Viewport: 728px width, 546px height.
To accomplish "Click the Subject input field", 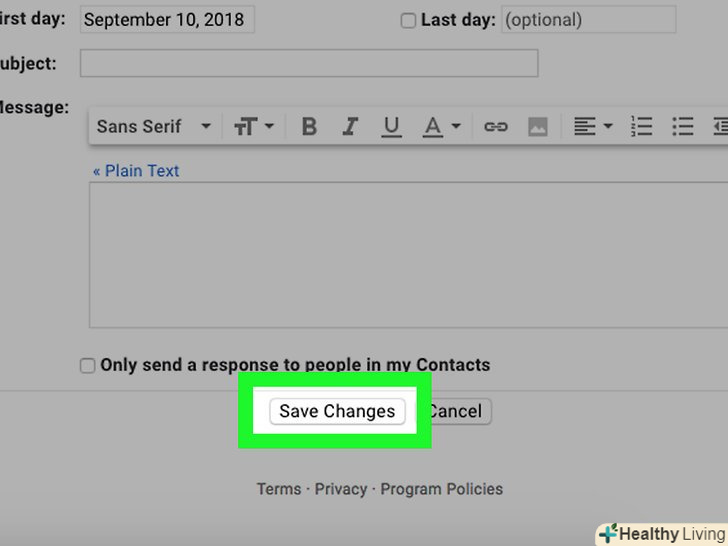I will click(309, 63).
